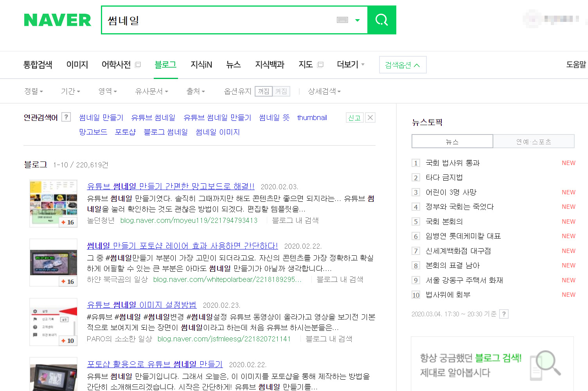Open thumbnail of 유튜브 썸네일 이미지 설정방법
Image resolution: width=588 pixels, height=391 pixels.
pyautogui.click(x=54, y=322)
